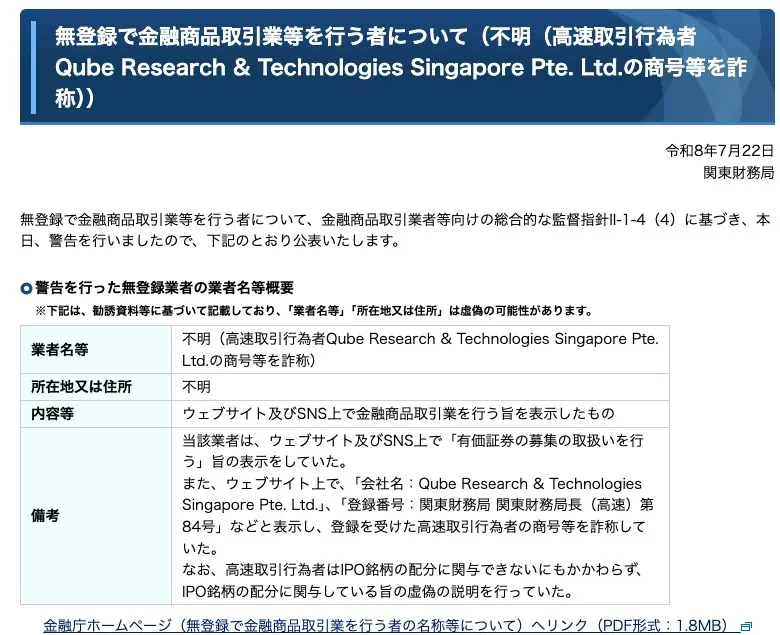Click the external link icon after PDF link

coord(746,627)
